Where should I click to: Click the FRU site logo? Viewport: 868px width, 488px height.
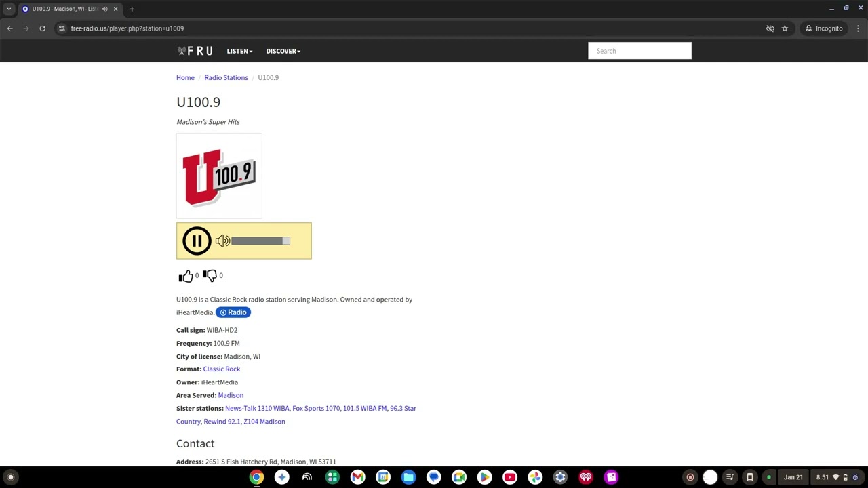(x=195, y=51)
